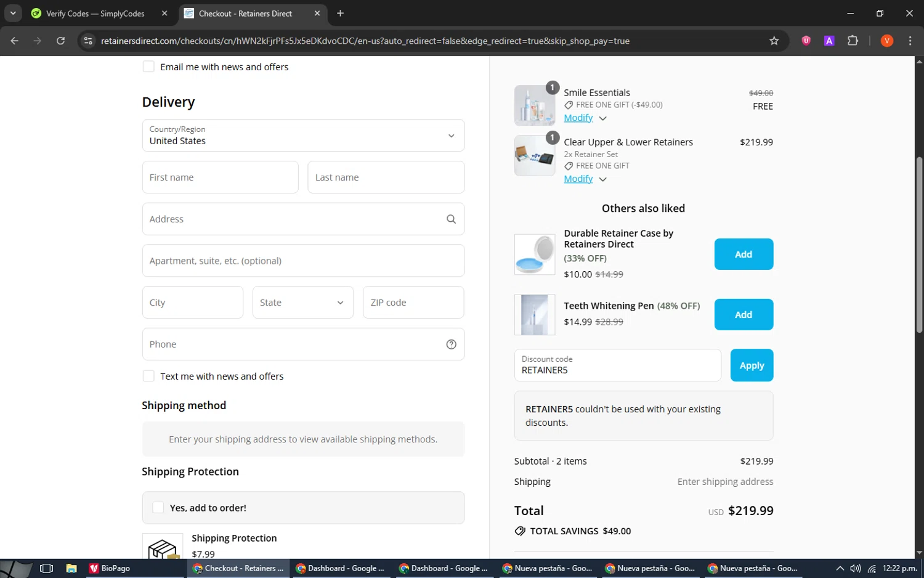The image size is (924, 578).
Task: Click the phone help question mark icon
Action: click(x=451, y=344)
